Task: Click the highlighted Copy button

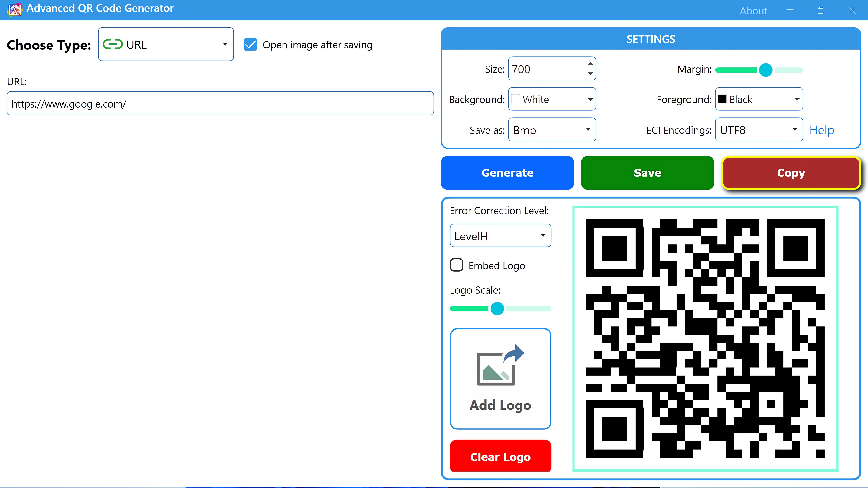Action: tap(790, 173)
